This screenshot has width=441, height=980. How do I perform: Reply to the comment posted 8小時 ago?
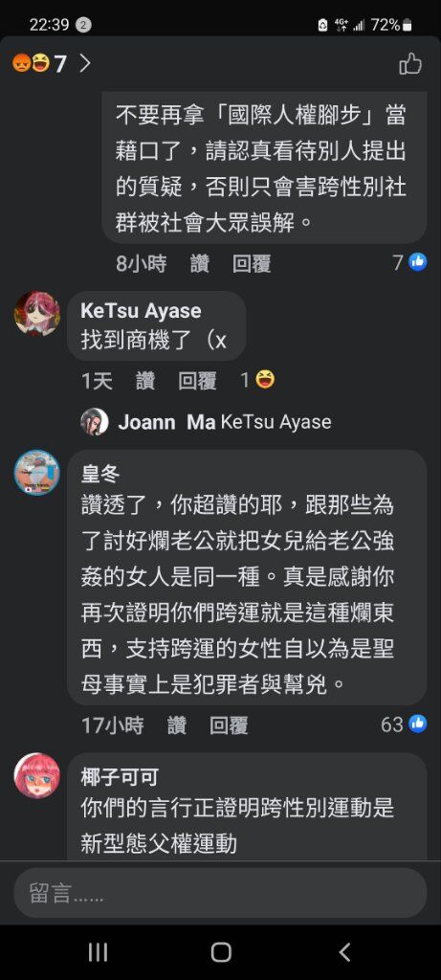(x=251, y=264)
